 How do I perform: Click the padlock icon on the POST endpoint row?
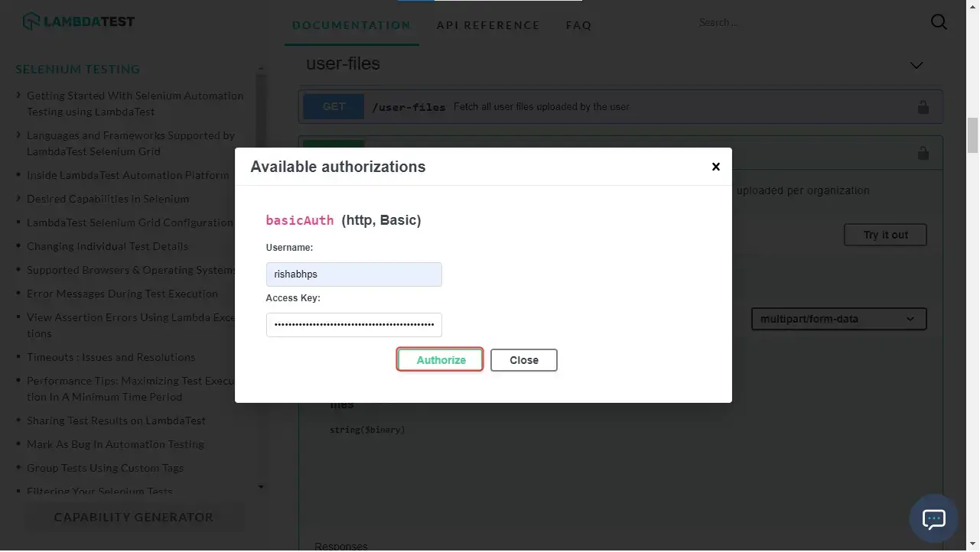tap(923, 153)
